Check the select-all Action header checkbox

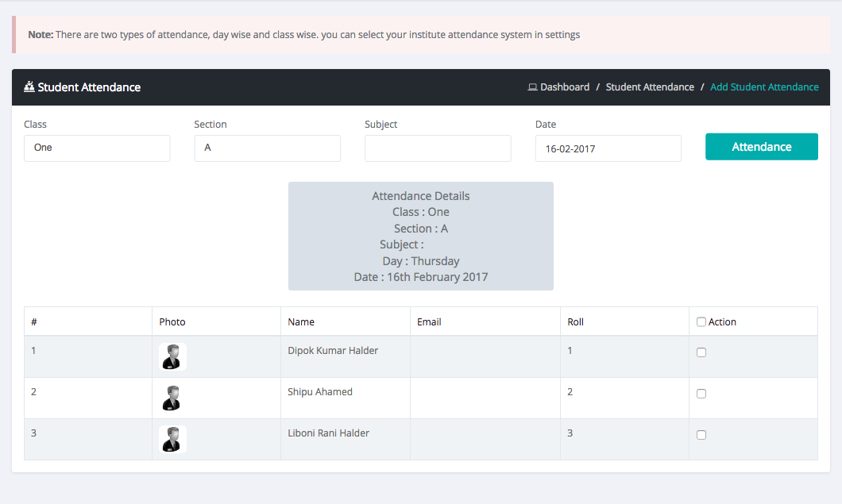coord(701,322)
